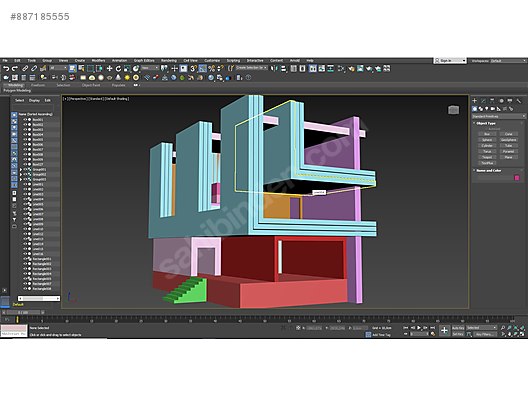Click the Cylinder primitive button
Viewport: 528px width, 396px height.
[487, 146]
